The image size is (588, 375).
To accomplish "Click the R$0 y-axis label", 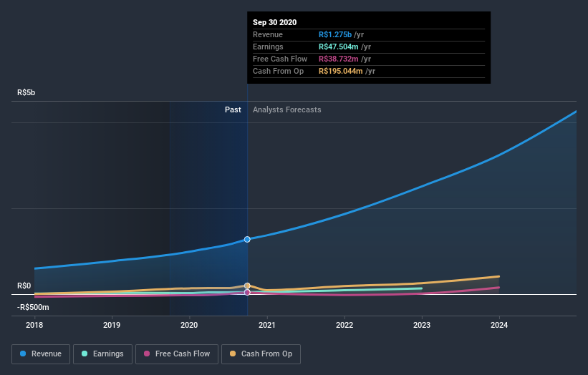I will click(x=24, y=286).
